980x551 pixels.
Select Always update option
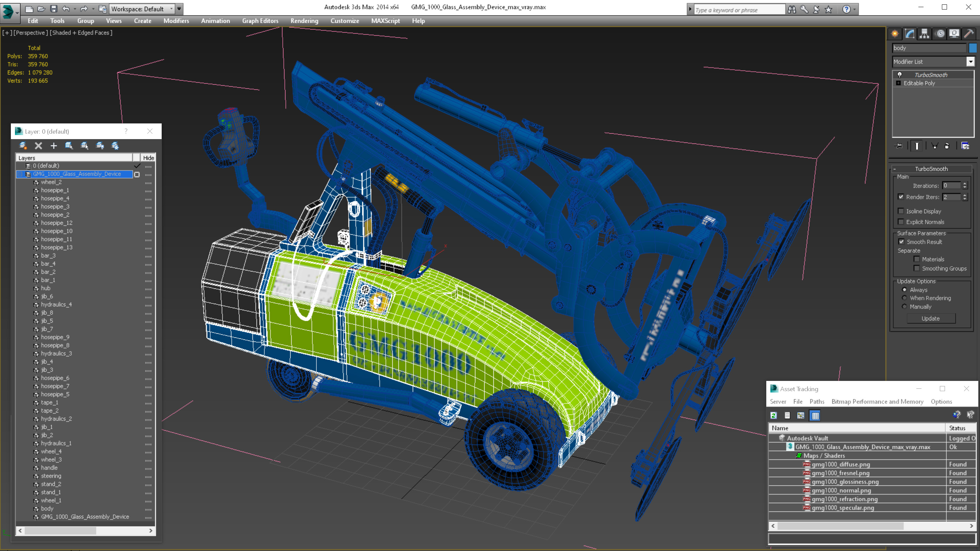point(904,290)
